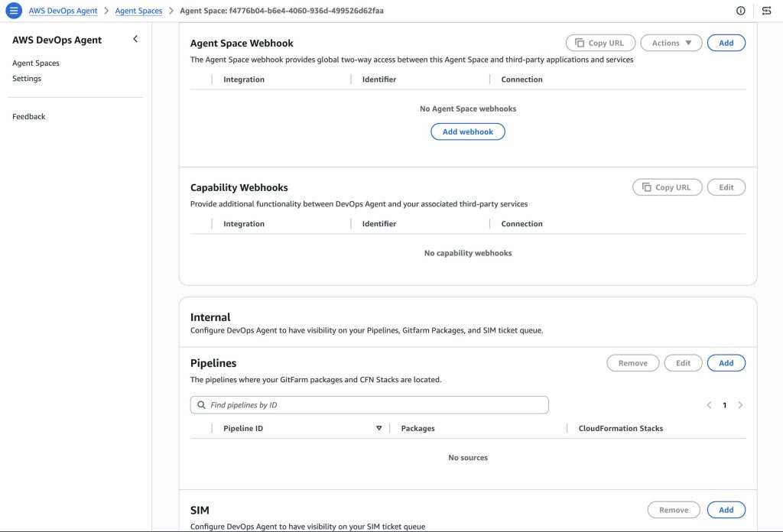Image resolution: width=783 pixels, height=532 pixels.
Task: Click the info icon in top bar
Action: point(740,11)
